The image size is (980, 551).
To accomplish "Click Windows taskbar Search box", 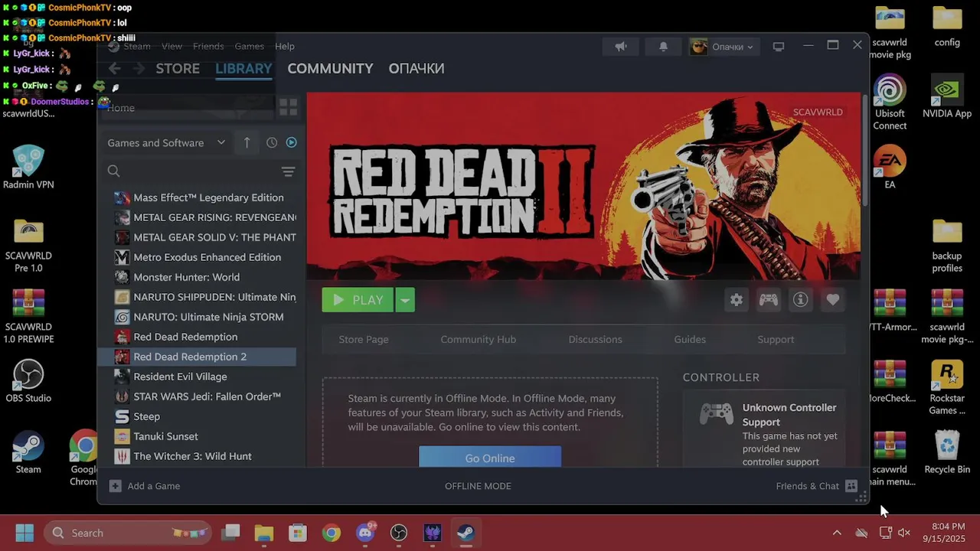I will (126, 533).
